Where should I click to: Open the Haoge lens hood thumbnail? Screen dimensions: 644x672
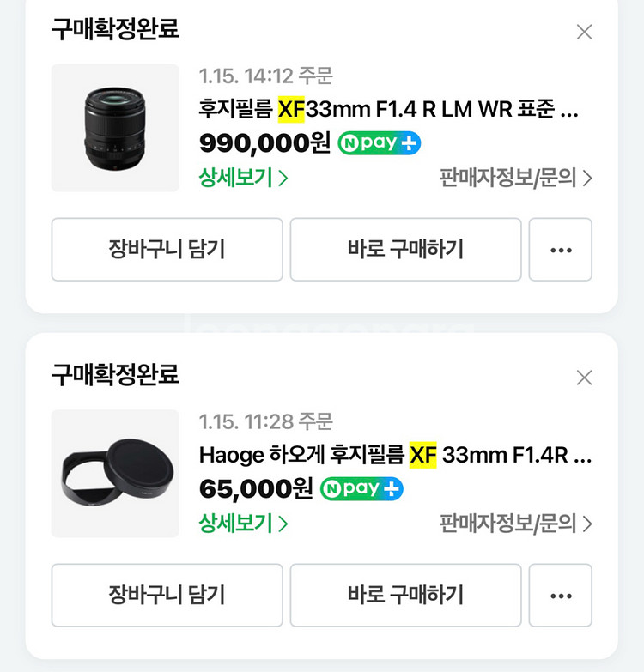pyautogui.click(x=115, y=474)
